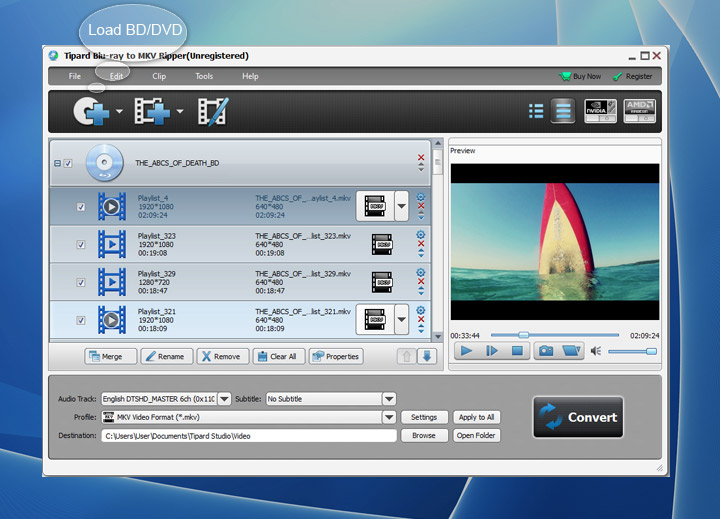Click the Playlist_323 film thumbnail
The height and width of the screenshot is (519, 720).
(112, 244)
